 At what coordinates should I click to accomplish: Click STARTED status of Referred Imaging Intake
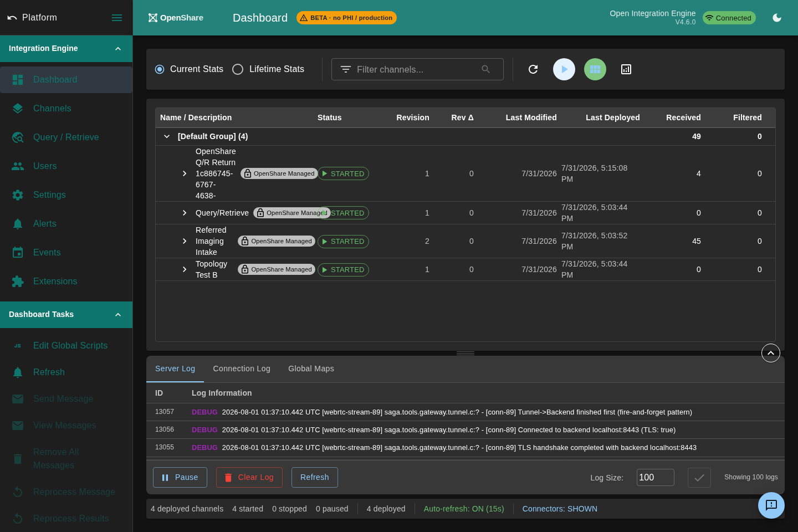[x=343, y=242]
